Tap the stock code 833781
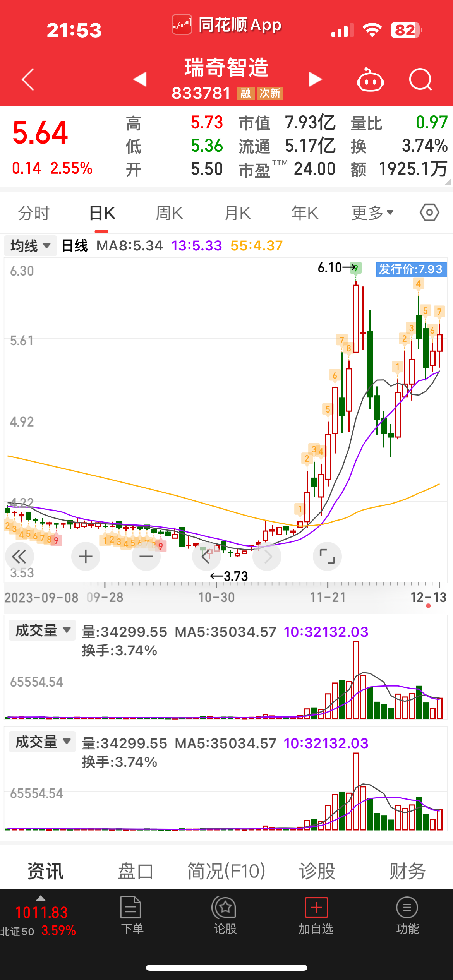 coord(201,93)
